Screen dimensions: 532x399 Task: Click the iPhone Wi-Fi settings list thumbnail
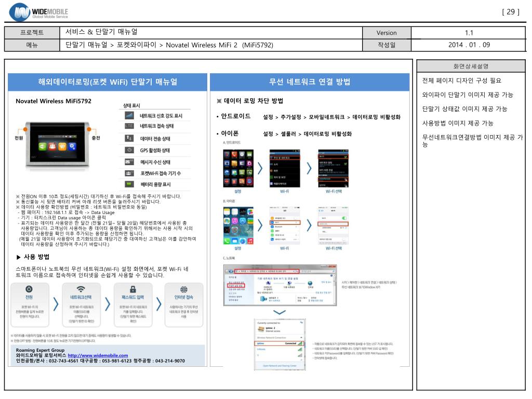click(x=285, y=225)
